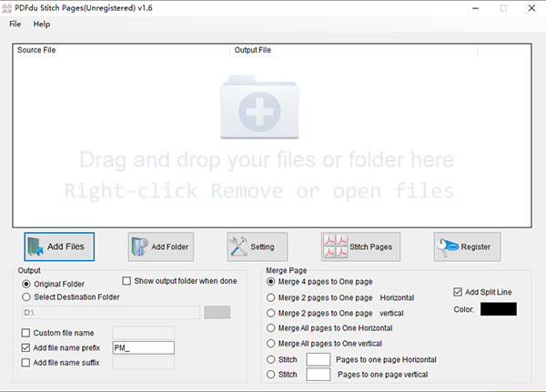The image size is (546, 392).
Task: Click the Add Files button
Action: coord(60,246)
